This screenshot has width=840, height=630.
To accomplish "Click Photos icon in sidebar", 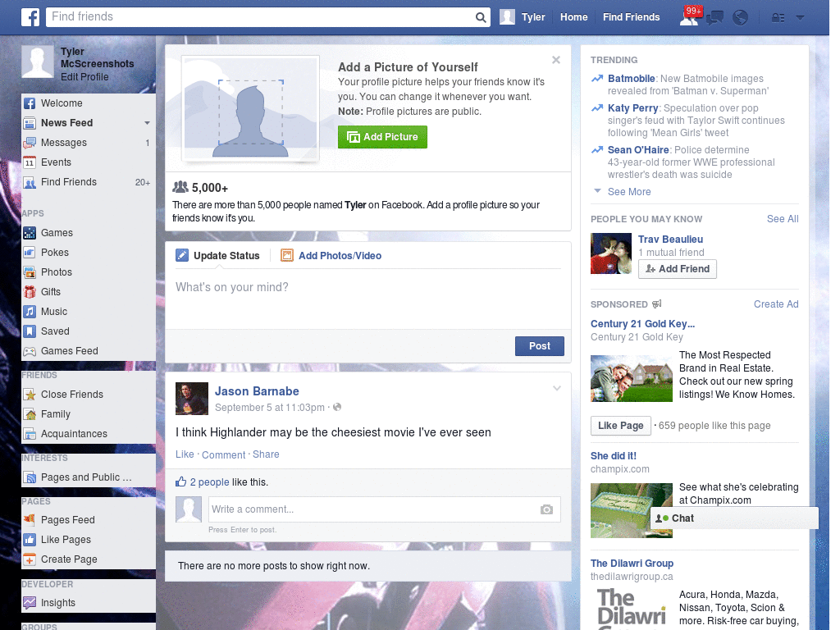I will 30,272.
